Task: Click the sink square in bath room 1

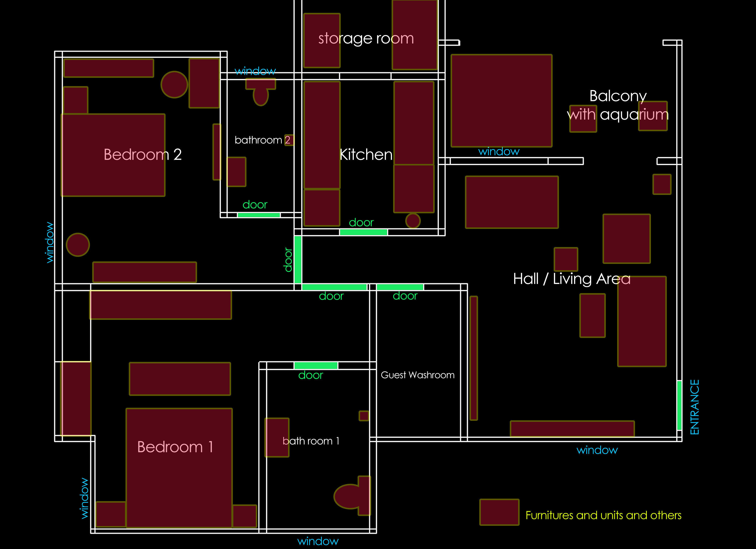Action: coord(364,416)
